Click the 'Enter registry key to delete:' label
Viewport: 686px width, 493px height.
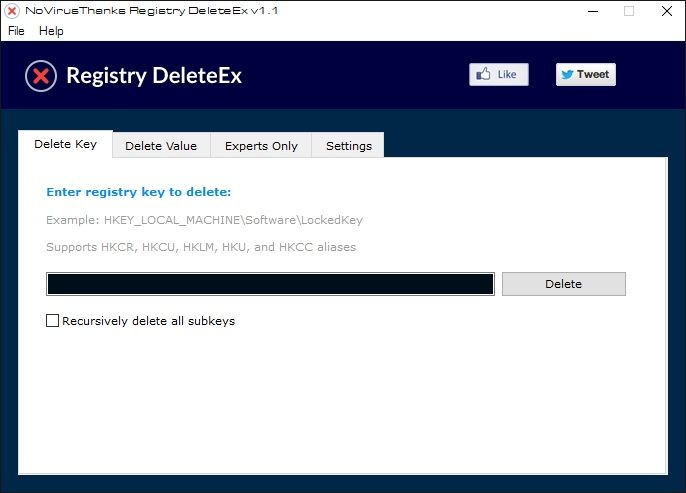[139, 192]
